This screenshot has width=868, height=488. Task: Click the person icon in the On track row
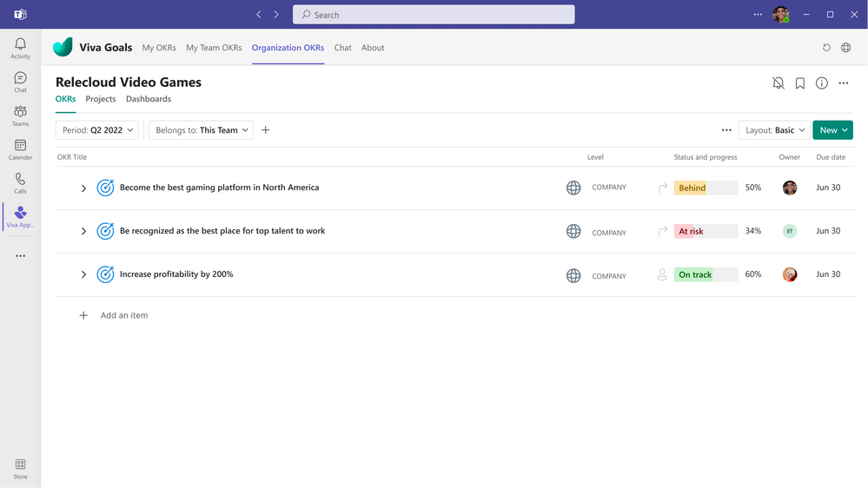(662, 274)
